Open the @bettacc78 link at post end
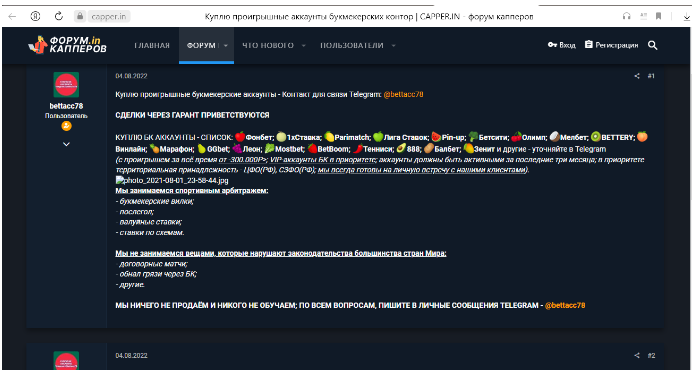Image resolution: width=694 pixels, height=370 pixels. 565,305
